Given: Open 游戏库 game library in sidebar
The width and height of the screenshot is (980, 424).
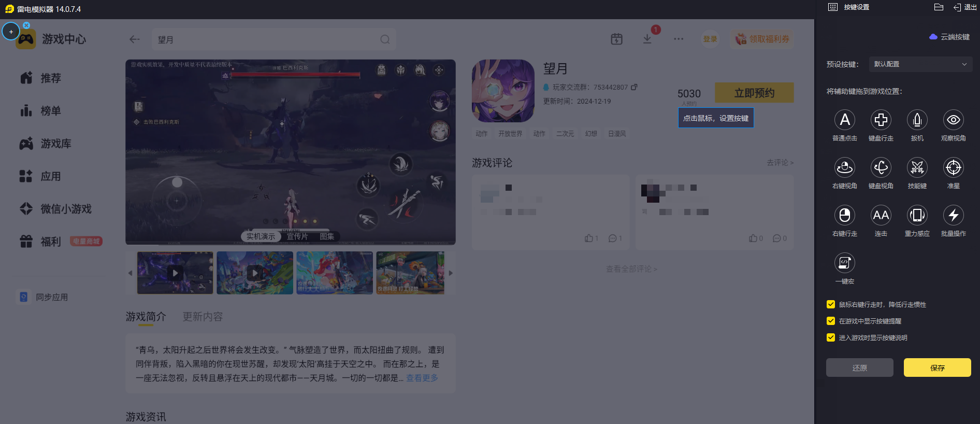Looking at the screenshot, I should click(46, 143).
